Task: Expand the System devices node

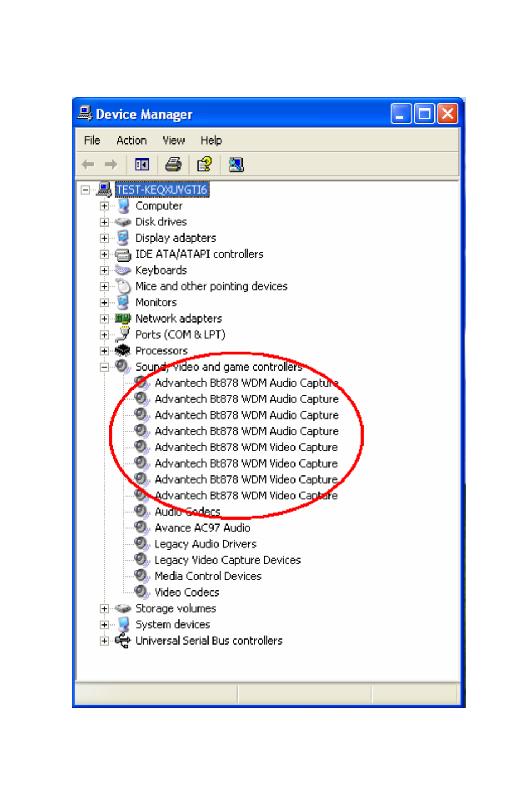Action: click(x=104, y=625)
